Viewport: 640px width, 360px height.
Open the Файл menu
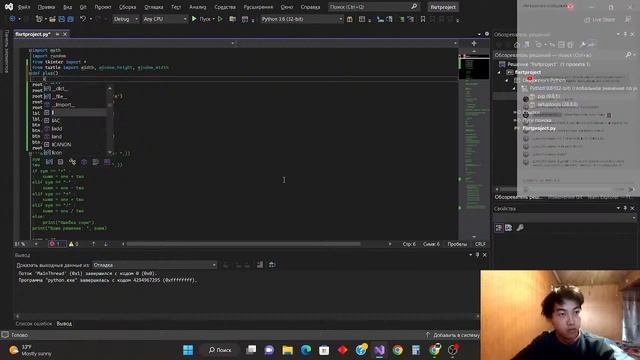click(x=24, y=7)
